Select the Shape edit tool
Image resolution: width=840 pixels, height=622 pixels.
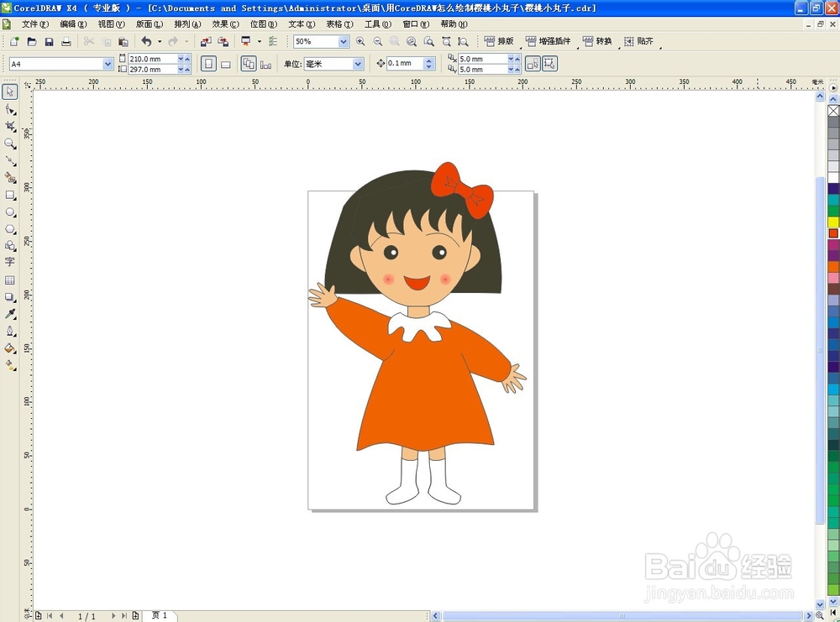coord(9,110)
